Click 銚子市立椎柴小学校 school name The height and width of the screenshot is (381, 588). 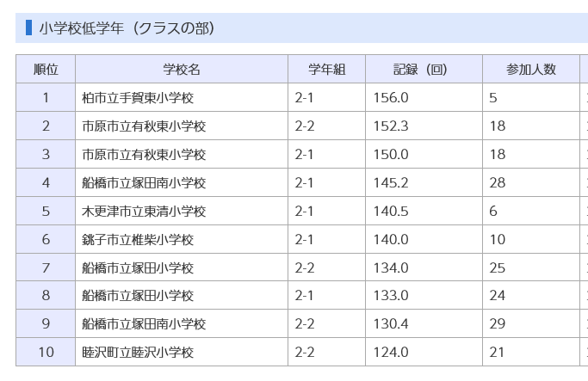[x=138, y=240]
